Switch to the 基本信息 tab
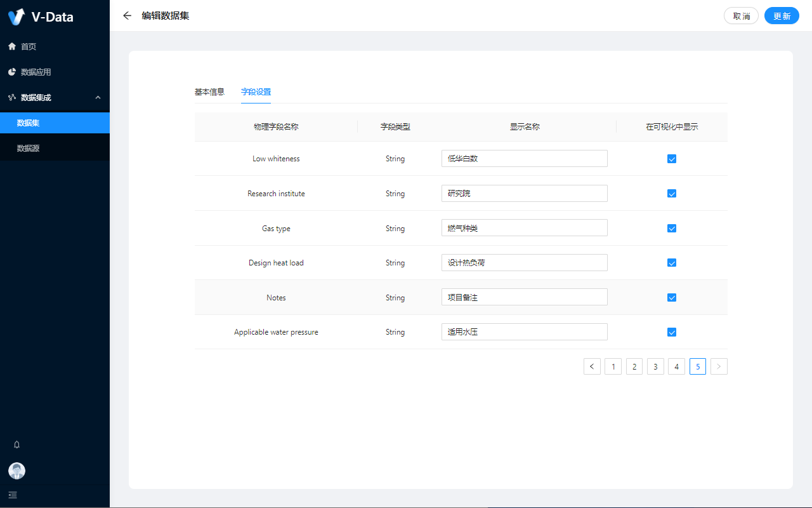812x508 pixels. [x=209, y=92]
